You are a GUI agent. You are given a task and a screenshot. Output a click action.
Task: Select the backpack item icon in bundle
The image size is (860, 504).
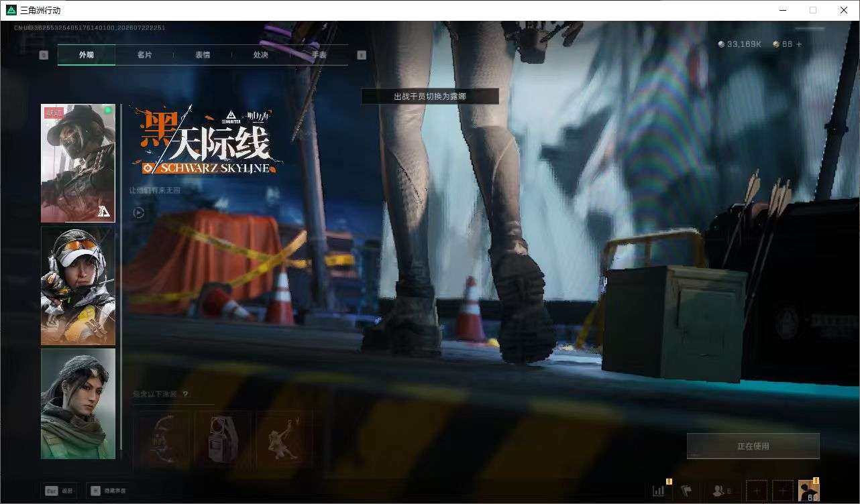coord(223,439)
